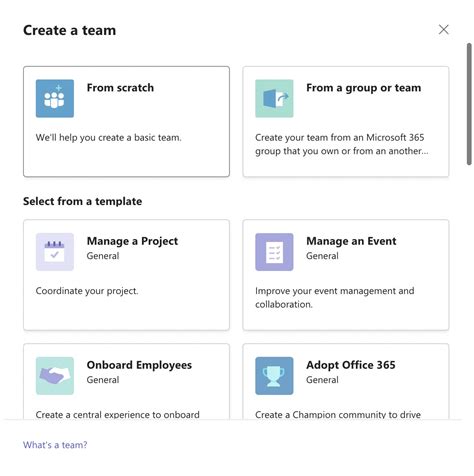The image size is (474, 476).
Task: Close the Create a team dialog
Action: coord(443,30)
